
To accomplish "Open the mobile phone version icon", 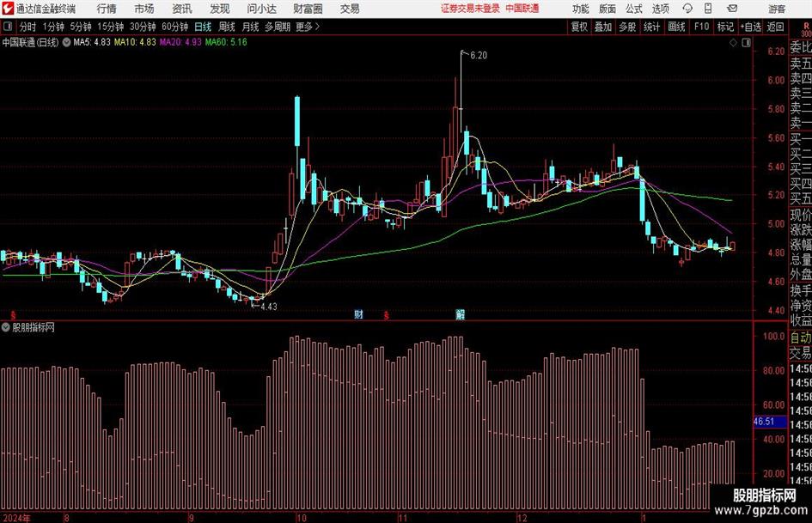I will 708,9.
